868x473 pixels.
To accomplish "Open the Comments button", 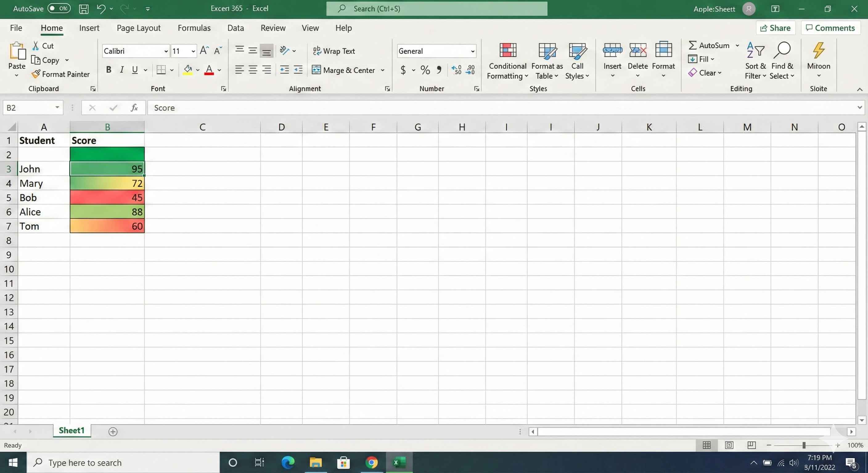I will (830, 28).
